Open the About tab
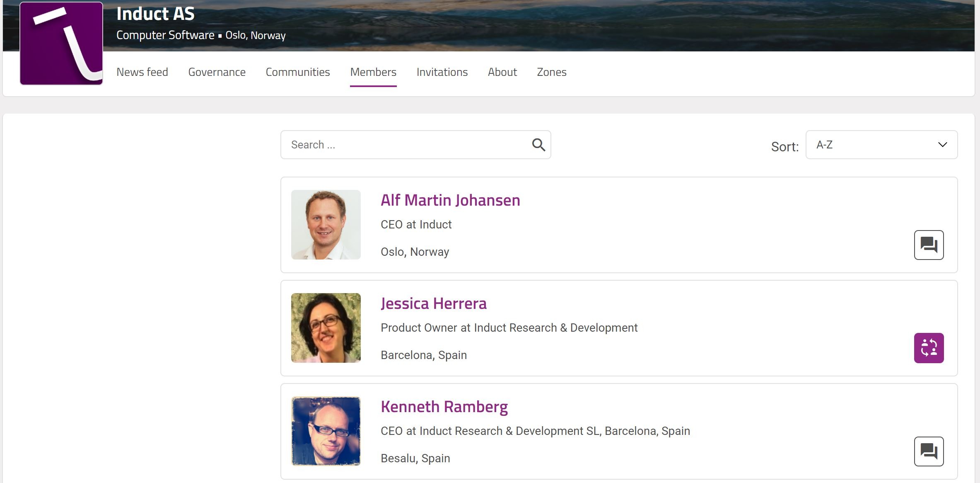 pos(502,72)
